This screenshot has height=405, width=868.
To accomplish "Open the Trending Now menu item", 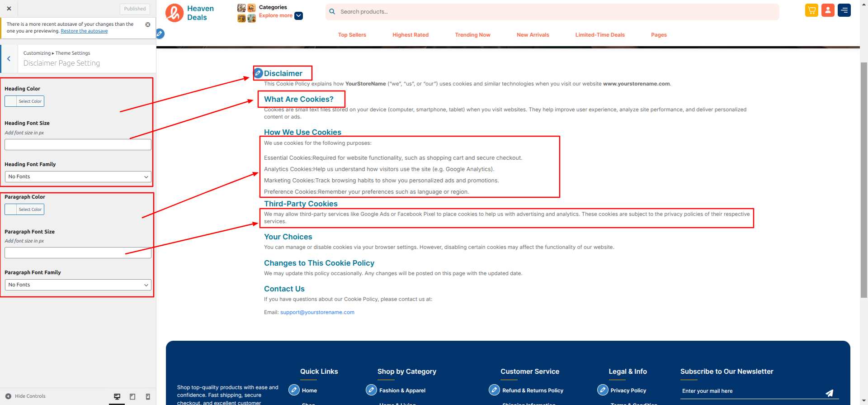I will (x=472, y=35).
